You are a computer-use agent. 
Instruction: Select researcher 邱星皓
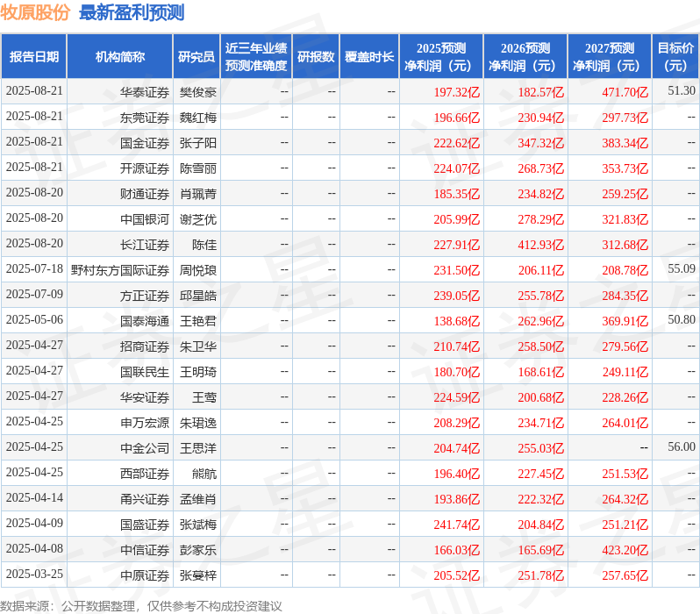(x=198, y=296)
